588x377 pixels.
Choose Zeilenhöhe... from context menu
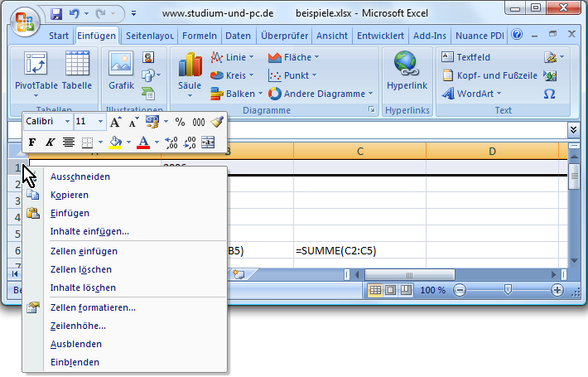[125, 326]
